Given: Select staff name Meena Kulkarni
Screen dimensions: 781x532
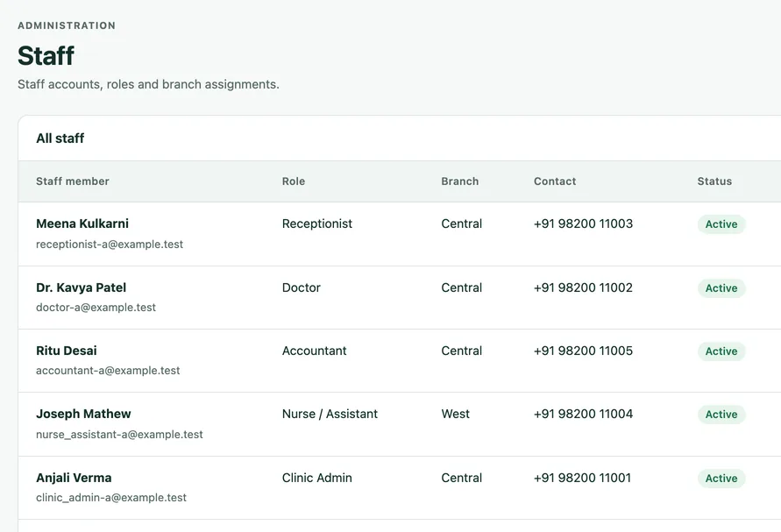Looking at the screenshot, I should pos(82,223).
